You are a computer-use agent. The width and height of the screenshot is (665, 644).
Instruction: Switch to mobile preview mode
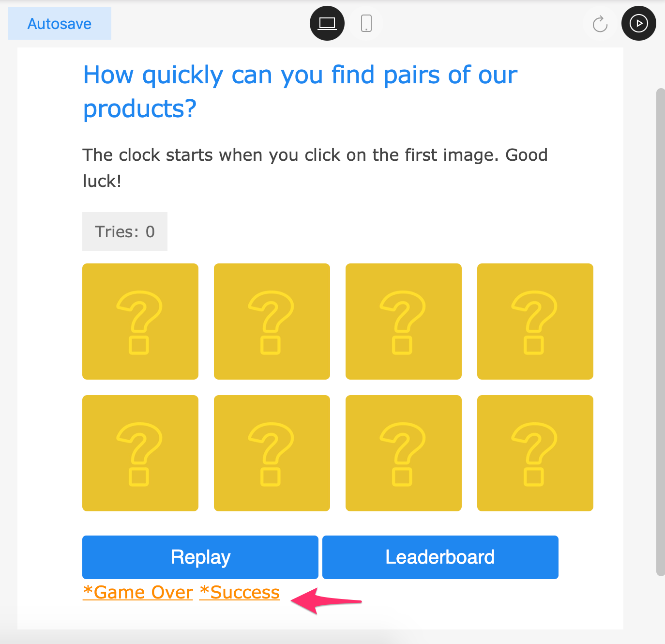[366, 23]
